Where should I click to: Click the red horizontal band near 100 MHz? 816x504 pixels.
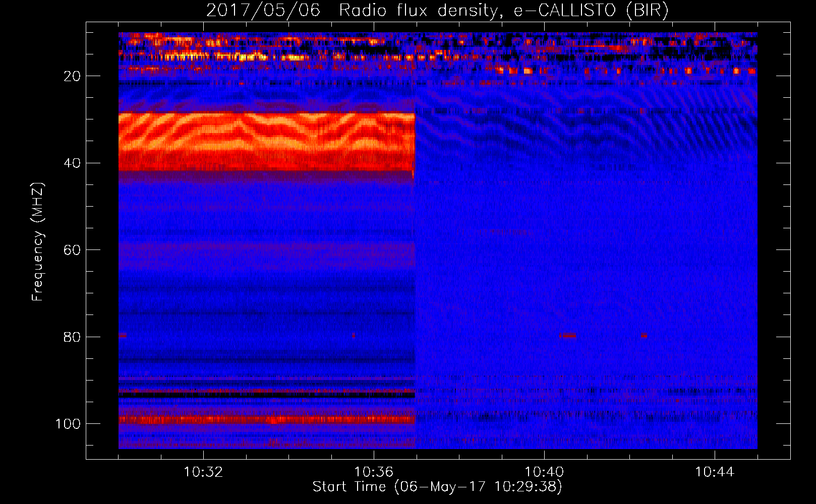tap(266, 419)
